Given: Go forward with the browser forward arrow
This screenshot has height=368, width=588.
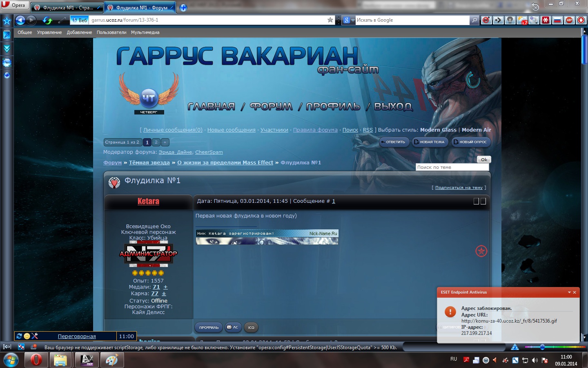Looking at the screenshot, I should [x=31, y=20].
